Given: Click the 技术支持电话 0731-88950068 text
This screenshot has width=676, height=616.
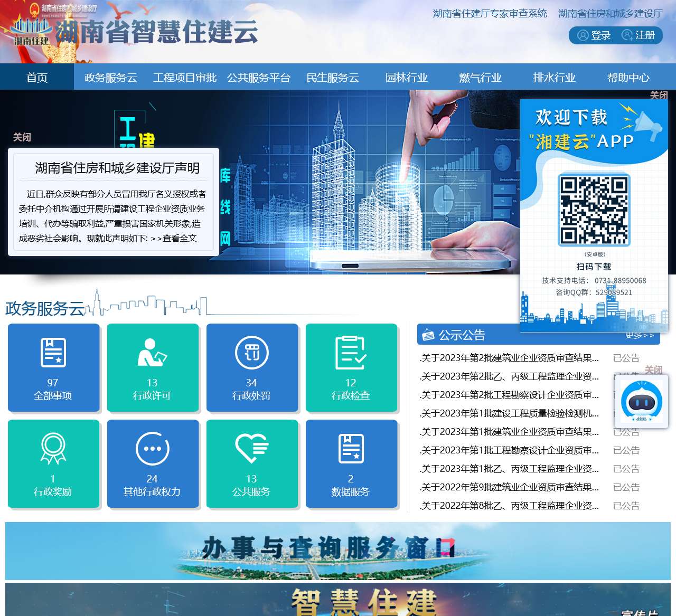Looking at the screenshot, I should tap(594, 280).
